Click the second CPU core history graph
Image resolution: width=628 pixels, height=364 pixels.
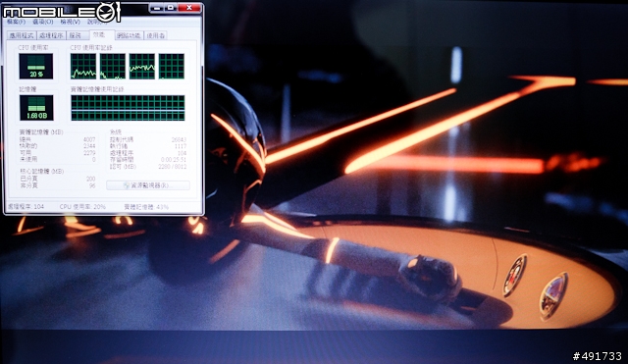coord(113,66)
